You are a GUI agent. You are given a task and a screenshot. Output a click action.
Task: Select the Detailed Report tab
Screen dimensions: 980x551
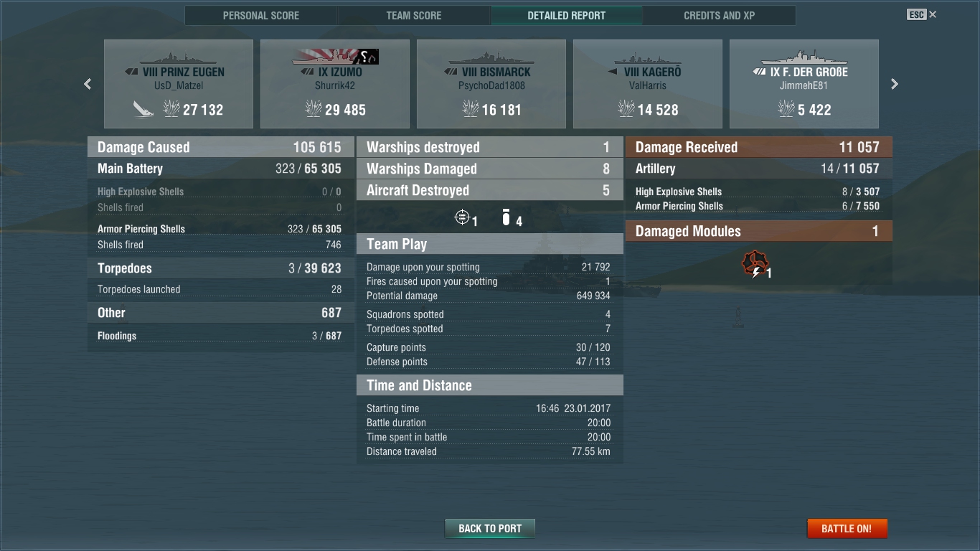point(567,15)
